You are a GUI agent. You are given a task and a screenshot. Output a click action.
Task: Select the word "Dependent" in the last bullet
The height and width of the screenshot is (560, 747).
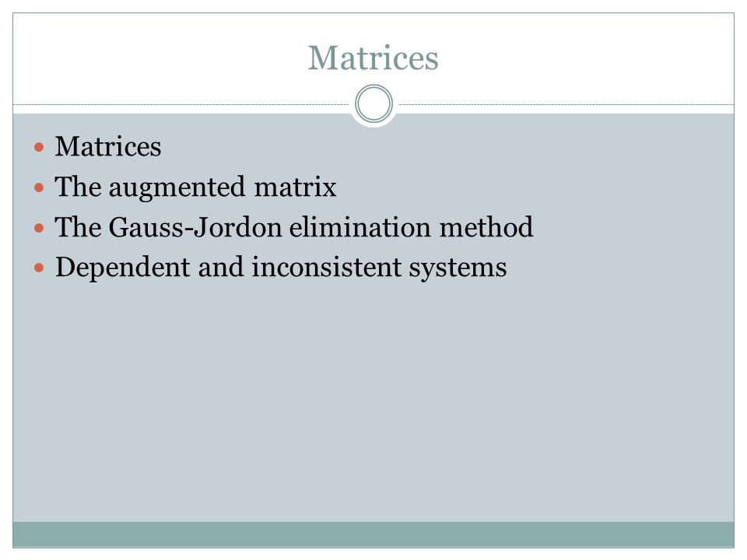(123, 268)
